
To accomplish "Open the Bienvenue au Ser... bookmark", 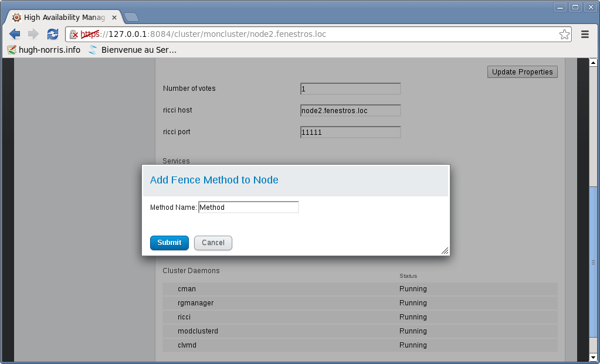I will click(133, 50).
